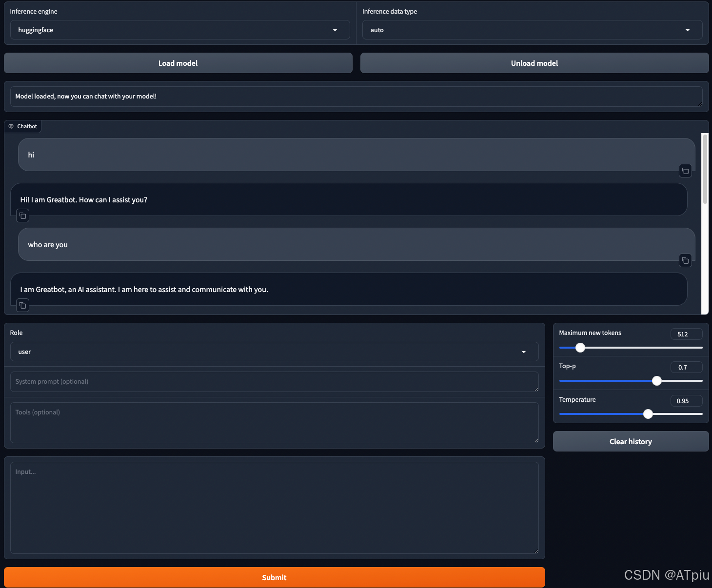This screenshot has width=712, height=588.
Task: Click the Unload model button
Action: click(534, 63)
